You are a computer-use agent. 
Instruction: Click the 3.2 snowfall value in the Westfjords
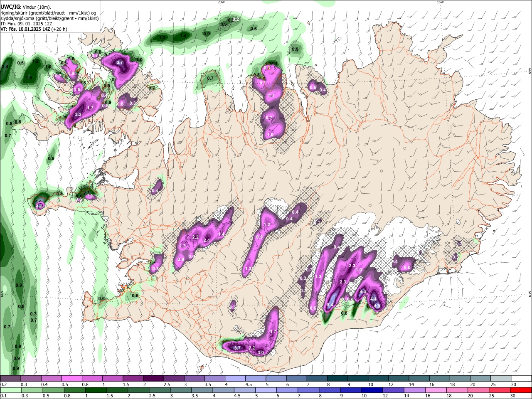(x=78, y=114)
